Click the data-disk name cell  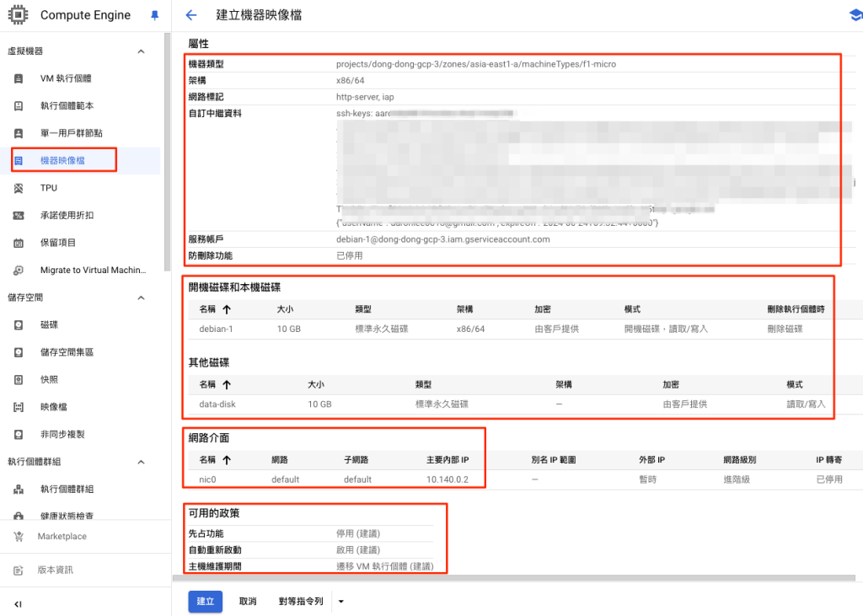coord(217,404)
